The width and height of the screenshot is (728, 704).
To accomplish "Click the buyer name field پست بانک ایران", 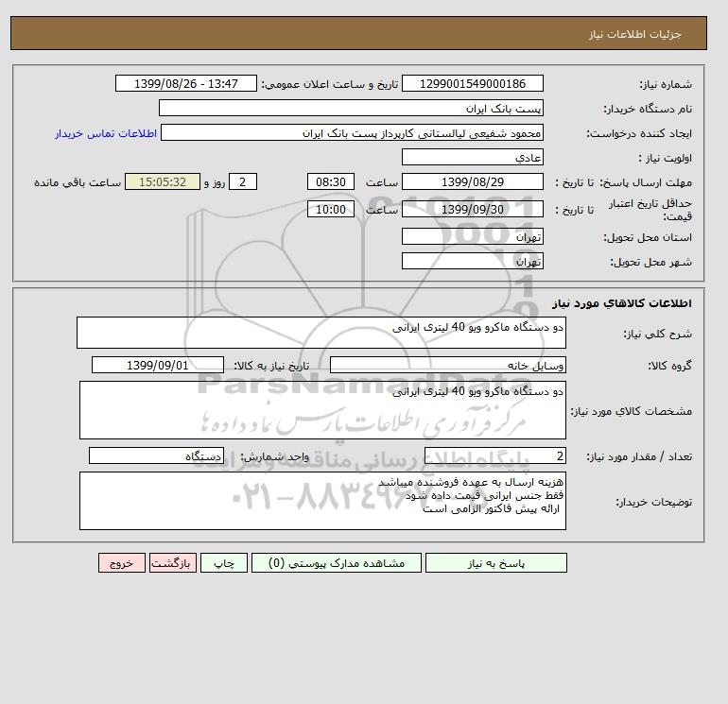I will click(x=351, y=108).
